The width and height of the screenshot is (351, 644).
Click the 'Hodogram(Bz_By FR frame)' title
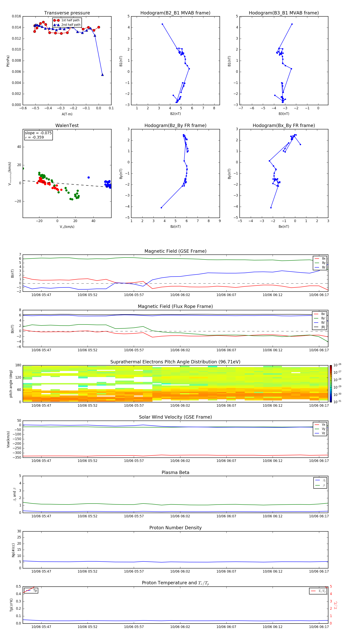pyautogui.click(x=175, y=125)
